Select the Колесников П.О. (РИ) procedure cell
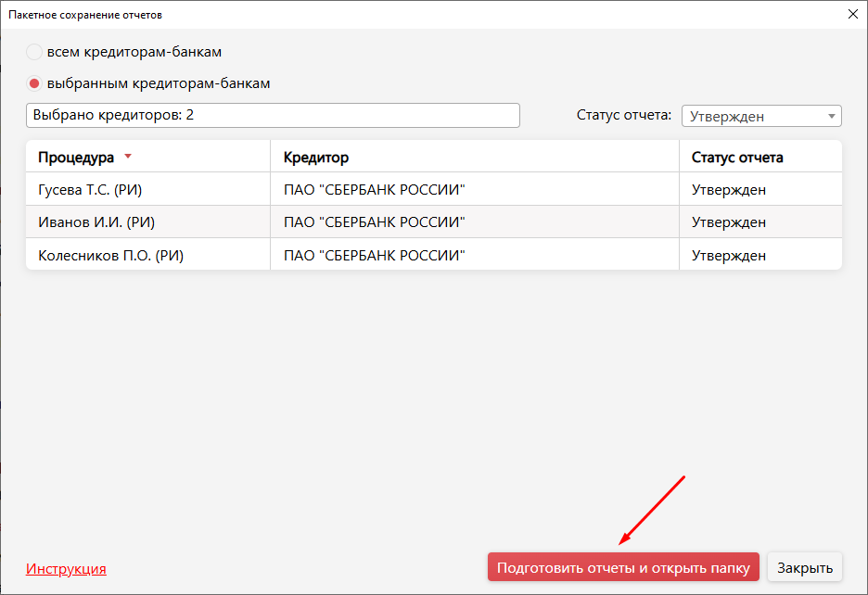 click(x=110, y=255)
